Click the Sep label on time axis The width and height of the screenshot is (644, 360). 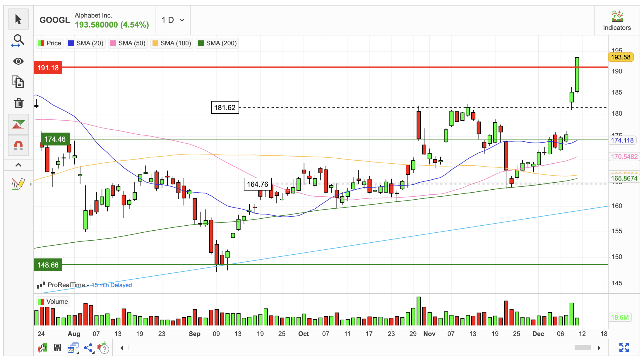click(194, 334)
